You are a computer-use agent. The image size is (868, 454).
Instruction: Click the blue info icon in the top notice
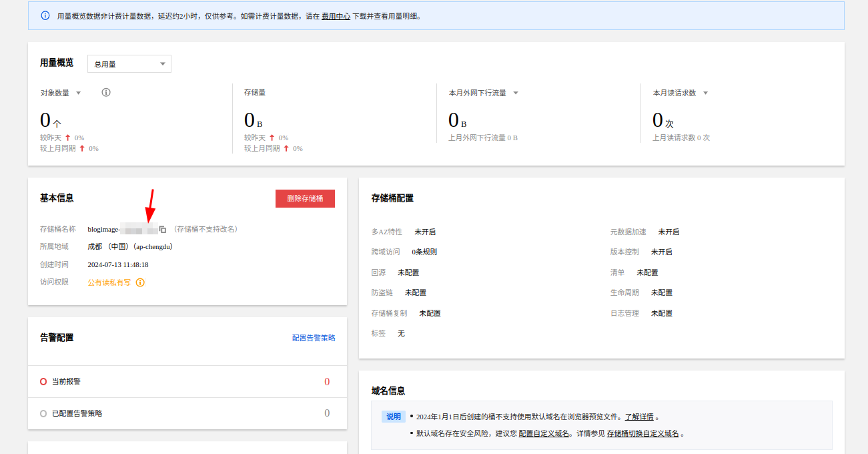[45, 15]
